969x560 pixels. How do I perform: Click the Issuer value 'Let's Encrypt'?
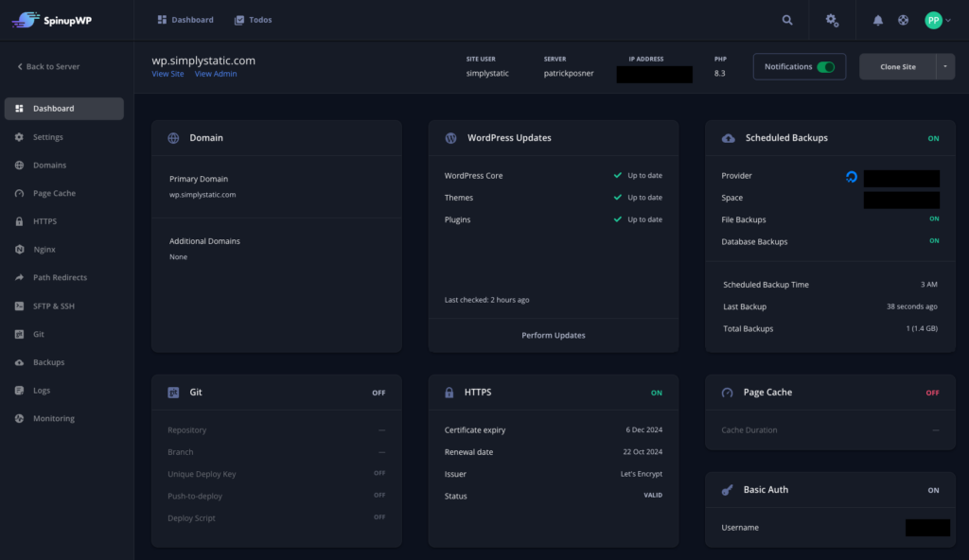(641, 474)
